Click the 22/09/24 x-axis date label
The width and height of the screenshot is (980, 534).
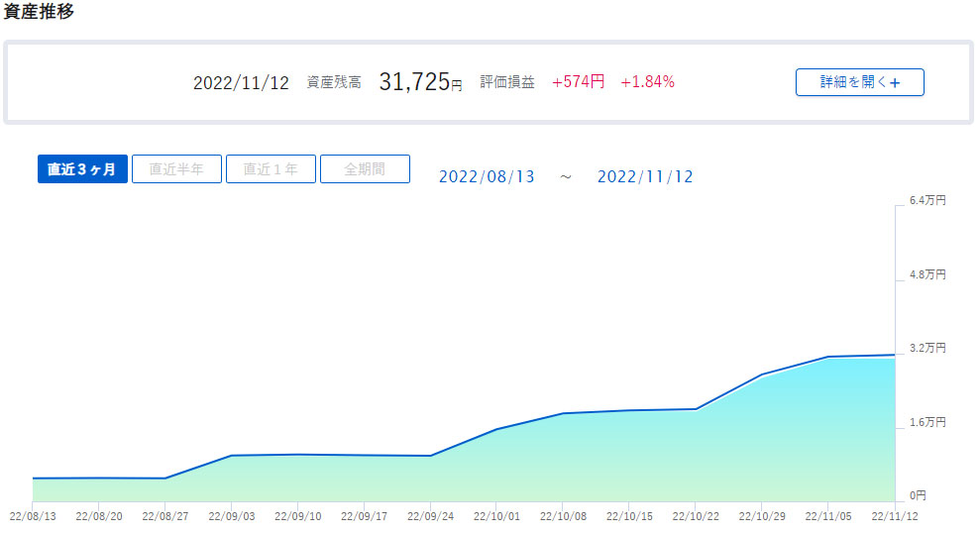point(430,516)
